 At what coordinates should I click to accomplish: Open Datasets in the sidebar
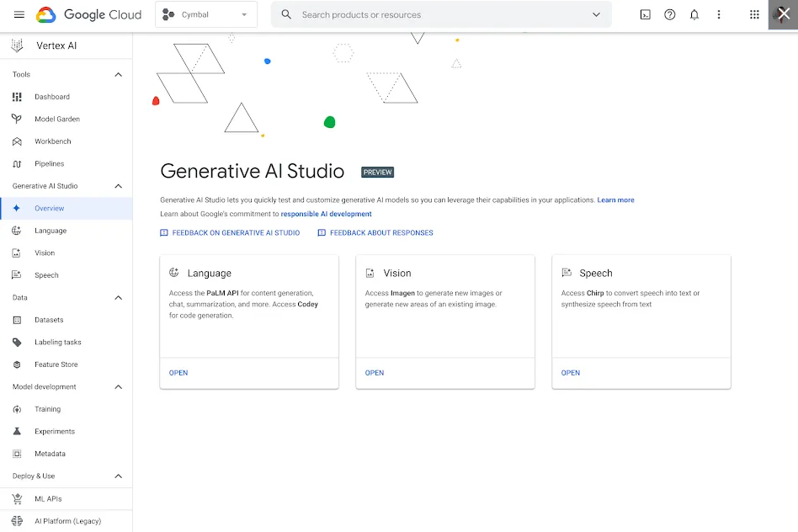[x=66, y=320]
